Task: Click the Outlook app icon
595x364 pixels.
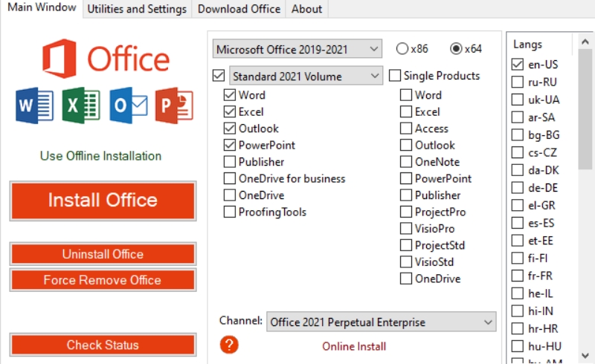Action: tap(129, 105)
